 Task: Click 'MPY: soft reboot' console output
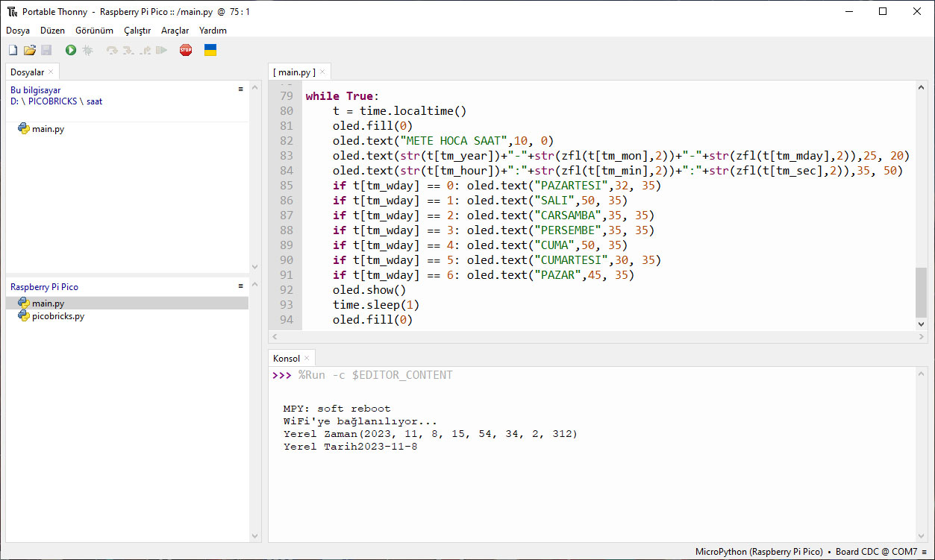(337, 409)
